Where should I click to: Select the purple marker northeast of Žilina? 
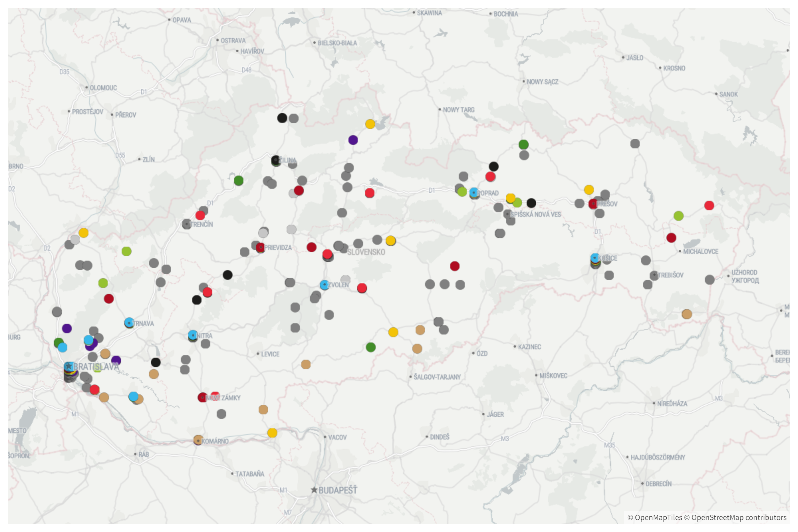point(353,139)
